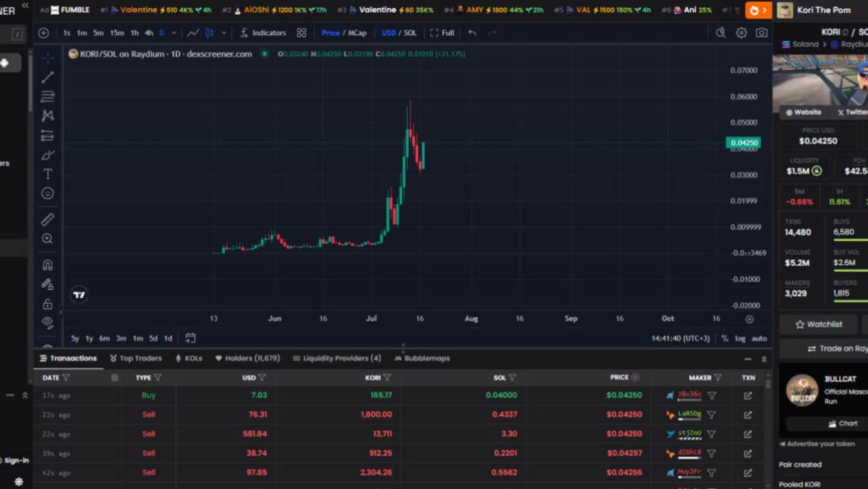Switch to the Transactions tab
The image size is (868, 489).
[x=68, y=359]
